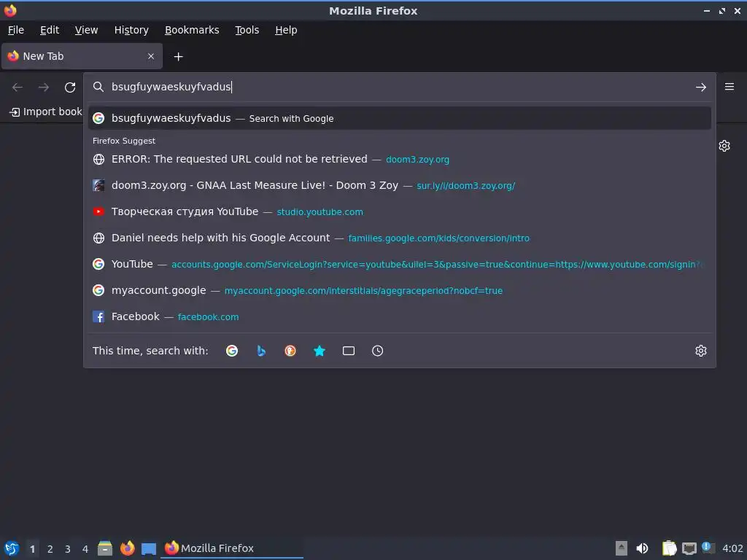The height and width of the screenshot is (560, 747).
Task: Open myaccount.google suggestion
Action: coord(399,290)
